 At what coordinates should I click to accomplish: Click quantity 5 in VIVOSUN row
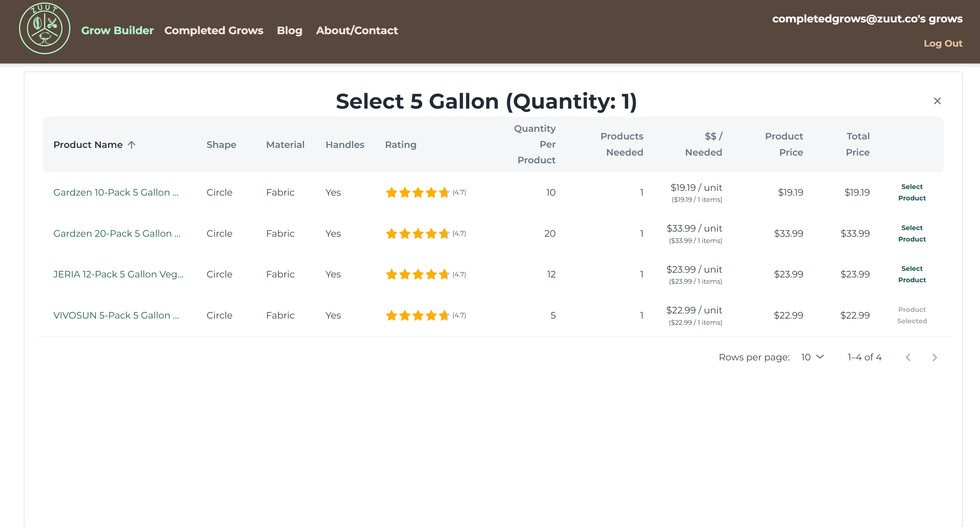553,315
